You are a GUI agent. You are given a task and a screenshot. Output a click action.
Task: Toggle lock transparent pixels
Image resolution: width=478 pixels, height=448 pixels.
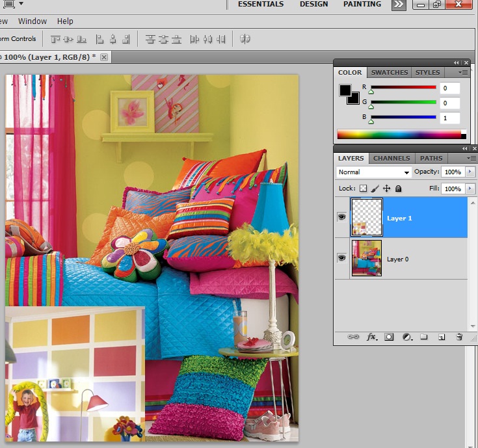click(x=364, y=189)
